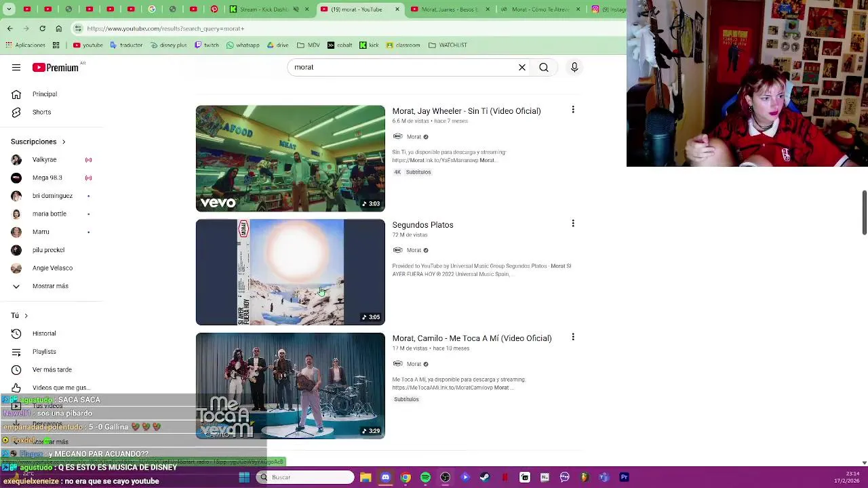
Task: Switch to the Stream - Kick Dashboard tab
Action: click(260, 9)
